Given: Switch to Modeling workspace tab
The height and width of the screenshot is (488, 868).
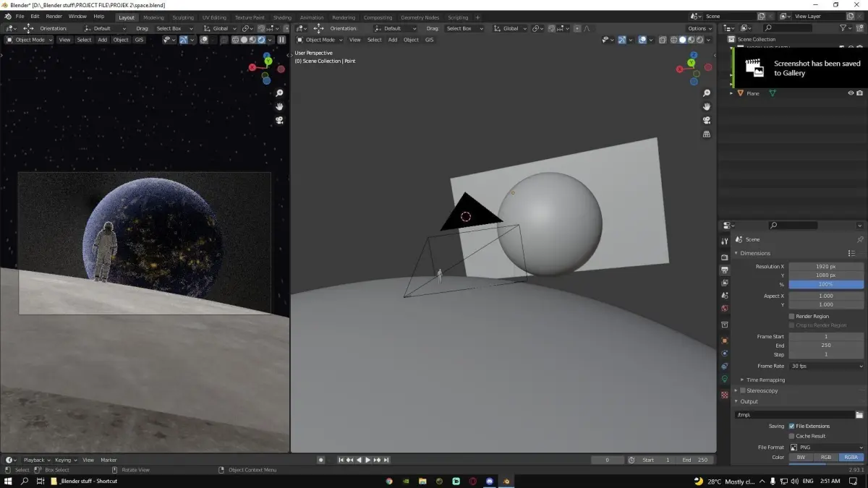Looking at the screenshot, I should click(153, 17).
